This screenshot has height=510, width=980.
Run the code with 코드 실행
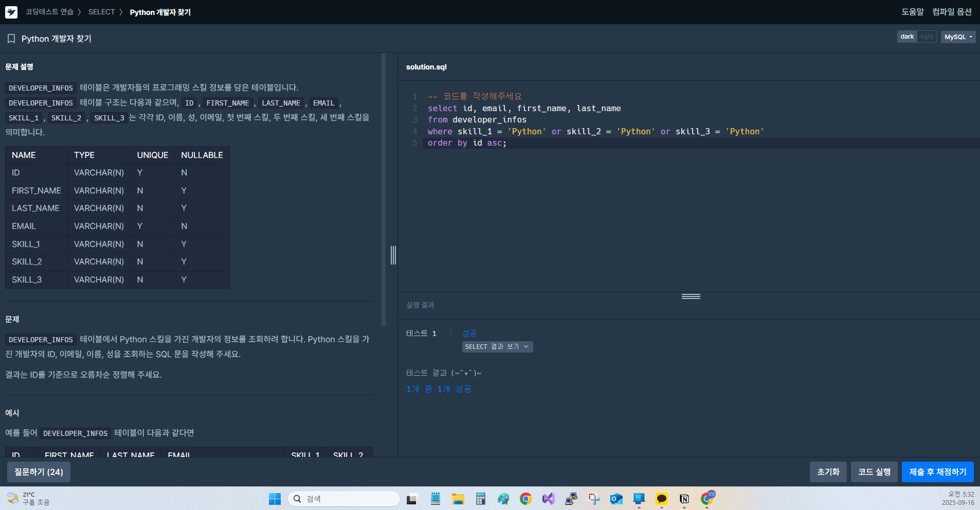point(874,472)
